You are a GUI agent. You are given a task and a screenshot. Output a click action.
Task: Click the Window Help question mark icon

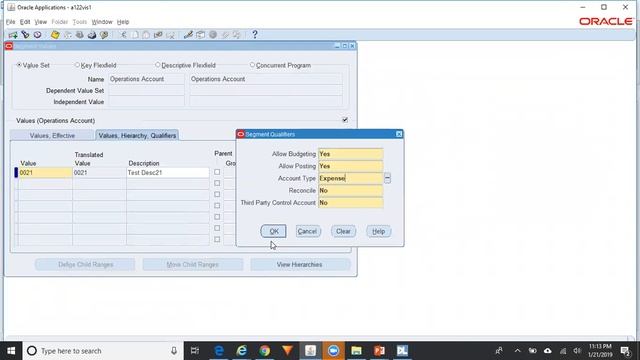(255, 35)
